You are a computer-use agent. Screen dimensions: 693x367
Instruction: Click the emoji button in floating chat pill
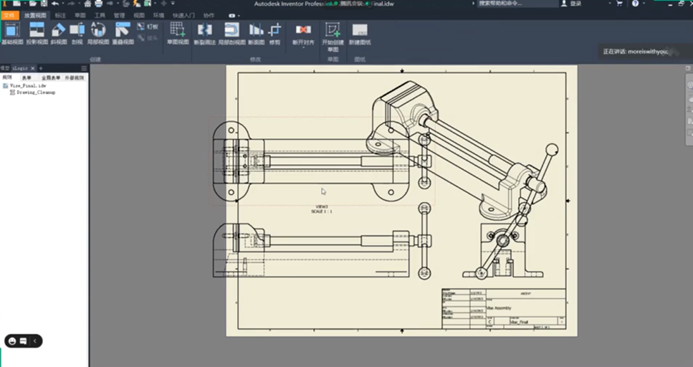click(12, 341)
